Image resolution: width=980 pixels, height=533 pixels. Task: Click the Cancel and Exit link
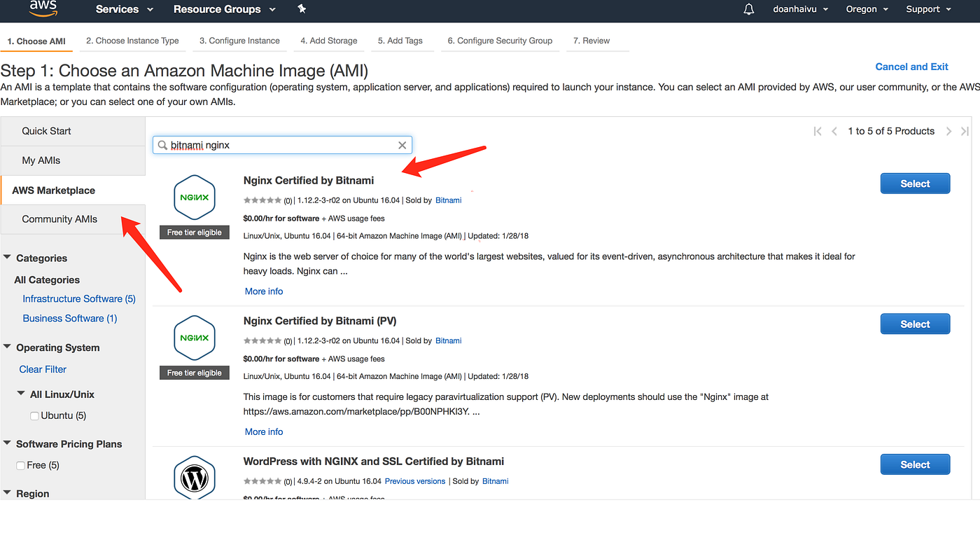coord(911,67)
